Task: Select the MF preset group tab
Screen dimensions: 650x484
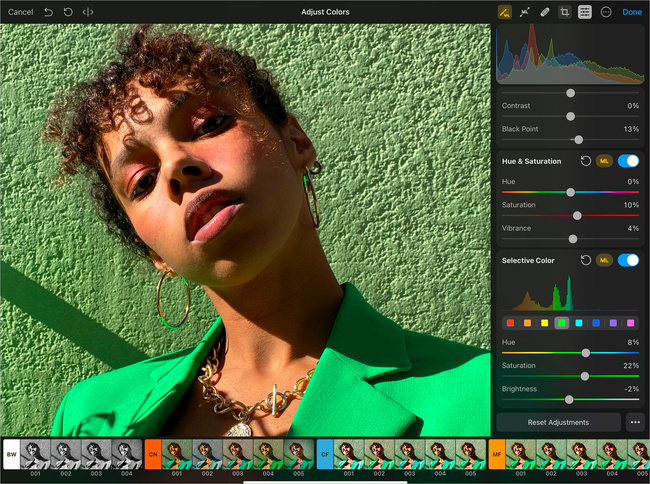Action: (497, 454)
